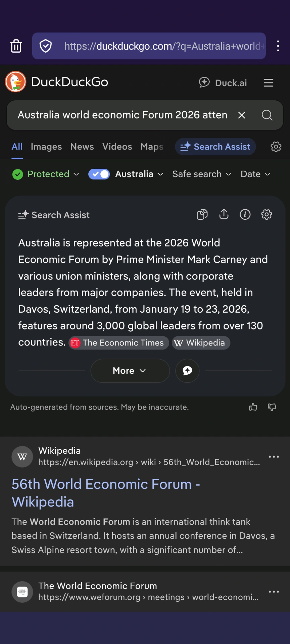Switch to the Images tab
Screen dimensions: 290x644
click(x=46, y=147)
